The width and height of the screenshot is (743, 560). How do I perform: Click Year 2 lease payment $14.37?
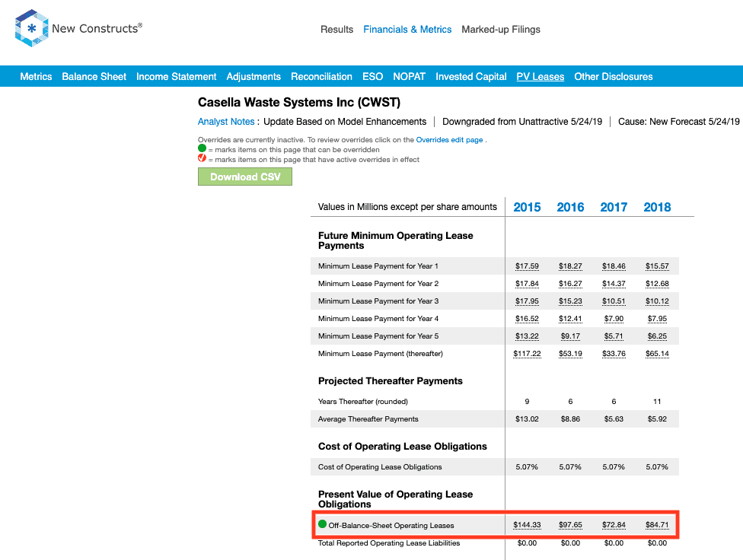[614, 284]
